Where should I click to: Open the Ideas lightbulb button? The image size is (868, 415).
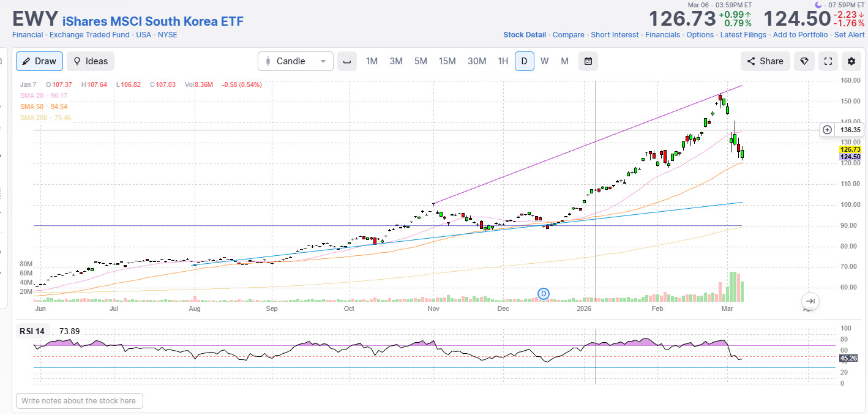(x=91, y=61)
